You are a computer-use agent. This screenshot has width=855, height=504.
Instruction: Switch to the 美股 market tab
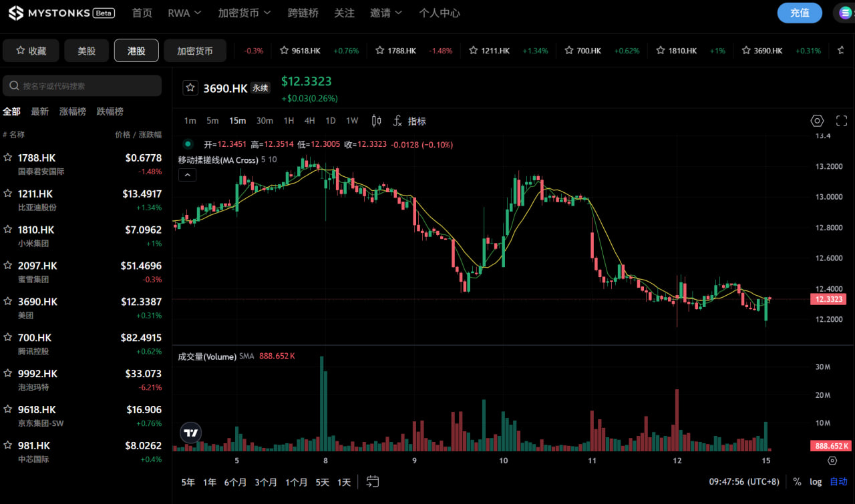pos(86,51)
